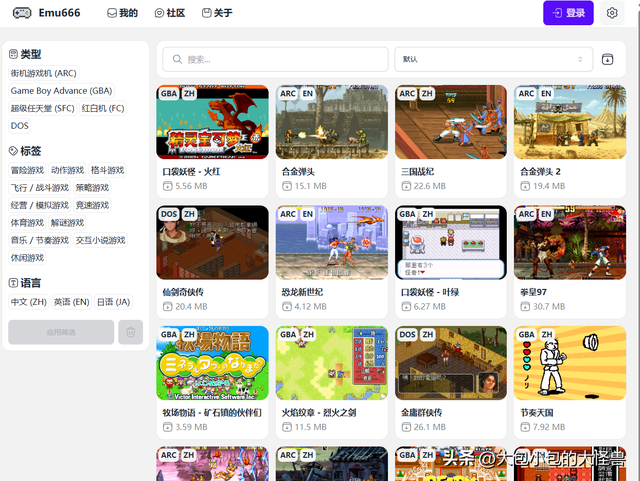Image resolution: width=640 pixels, height=481 pixels.
Task: Click download icon next to 7.92 MB
Action: [x=525, y=427]
